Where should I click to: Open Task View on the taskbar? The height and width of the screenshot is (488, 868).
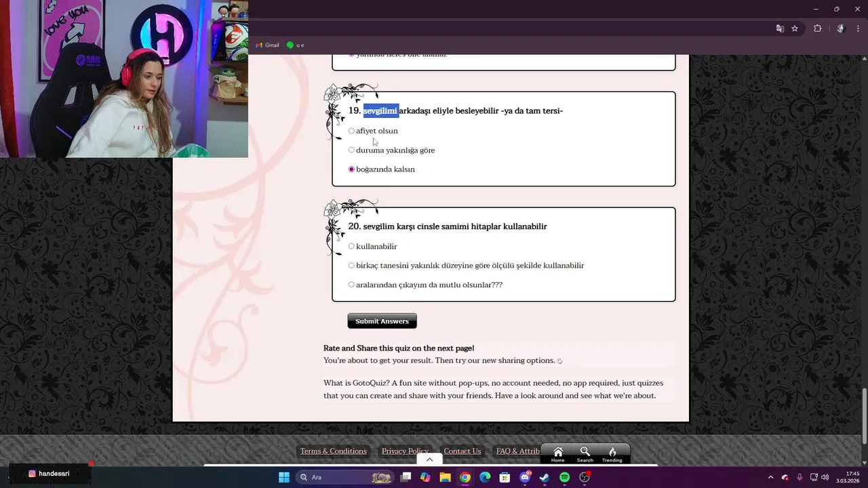tap(406, 477)
